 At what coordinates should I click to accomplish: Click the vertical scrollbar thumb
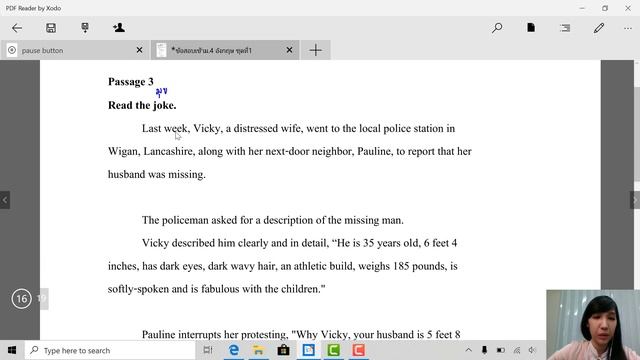point(637,134)
